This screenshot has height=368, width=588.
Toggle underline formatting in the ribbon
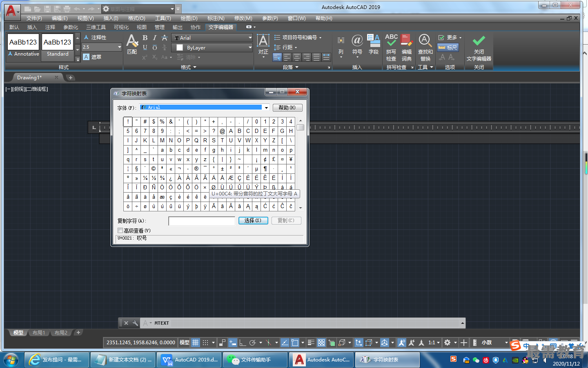(145, 47)
